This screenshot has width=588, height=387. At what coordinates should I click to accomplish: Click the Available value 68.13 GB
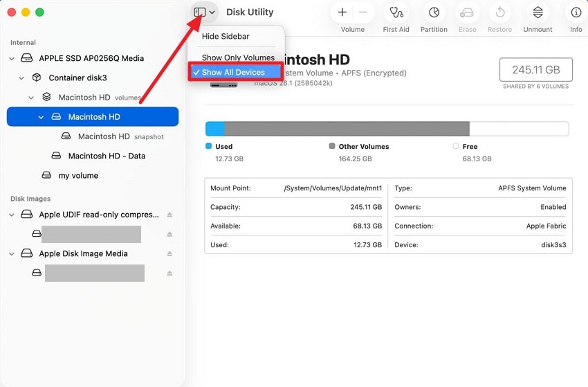point(367,226)
